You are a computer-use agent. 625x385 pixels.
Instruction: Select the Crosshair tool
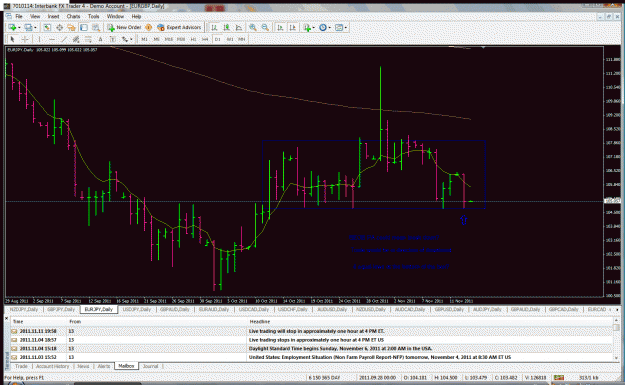click(x=25, y=39)
